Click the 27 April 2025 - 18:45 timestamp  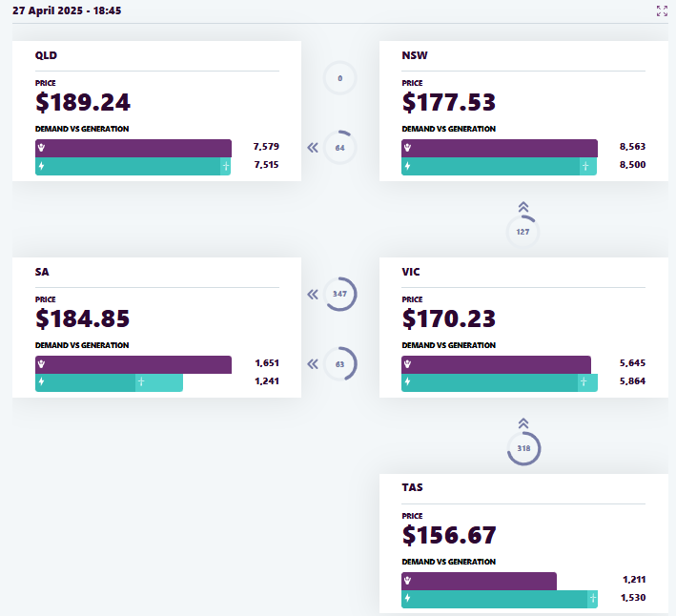pyautogui.click(x=67, y=10)
